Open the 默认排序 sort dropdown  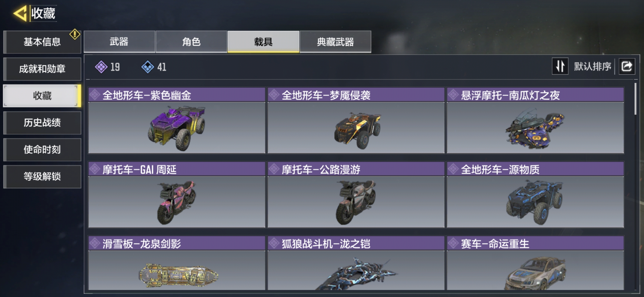click(x=593, y=66)
